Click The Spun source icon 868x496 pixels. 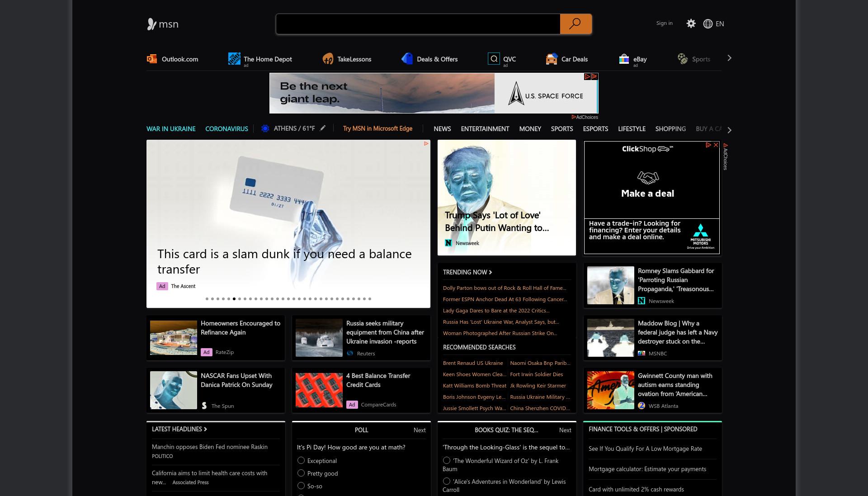pyautogui.click(x=204, y=406)
